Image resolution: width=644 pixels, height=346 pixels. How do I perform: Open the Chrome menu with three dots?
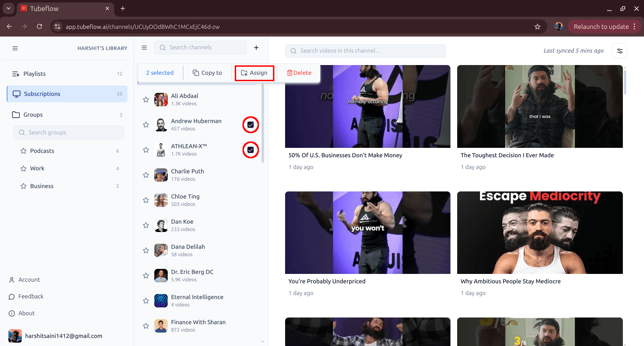(x=635, y=26)
